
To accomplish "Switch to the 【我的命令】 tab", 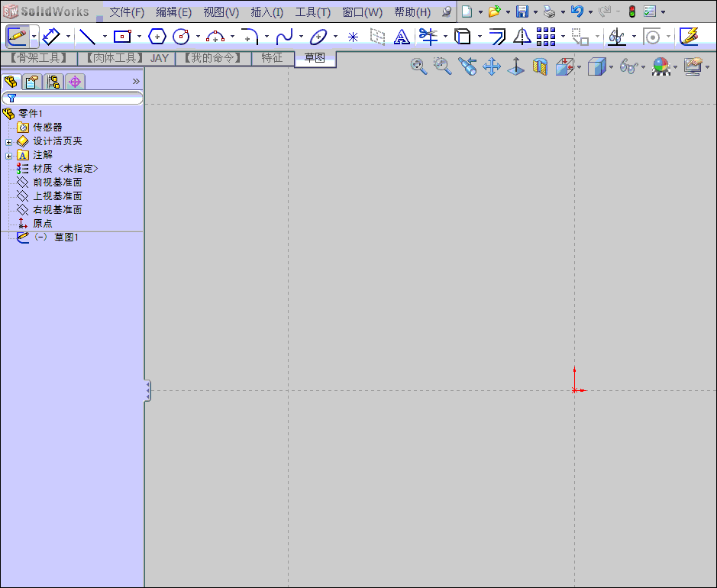I will [213, 58].
